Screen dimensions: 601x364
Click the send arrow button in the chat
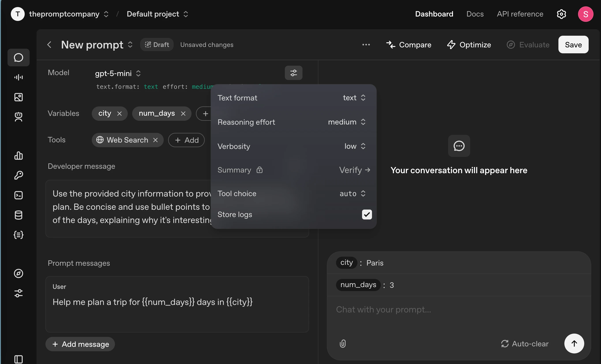point(574,343)
